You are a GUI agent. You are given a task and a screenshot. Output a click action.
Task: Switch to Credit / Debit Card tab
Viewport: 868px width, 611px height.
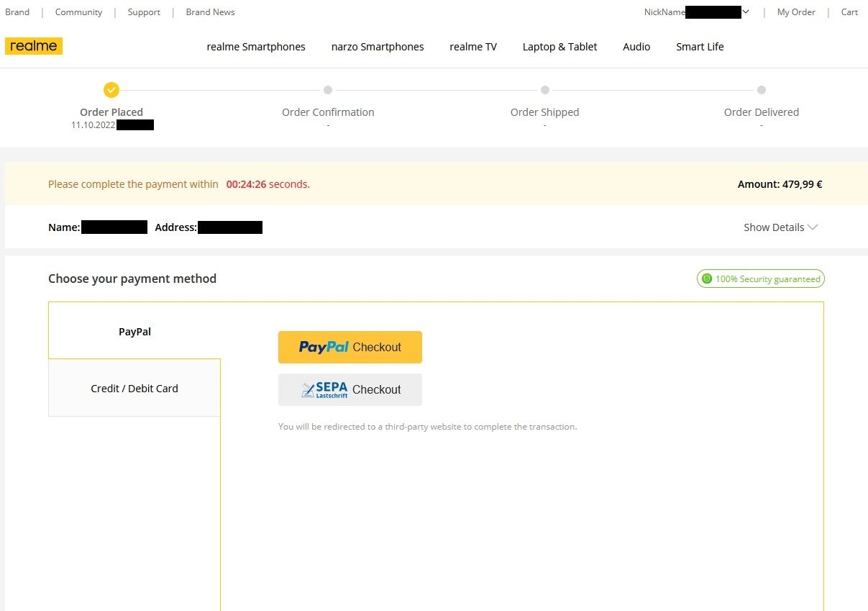[x=134, y=389]
